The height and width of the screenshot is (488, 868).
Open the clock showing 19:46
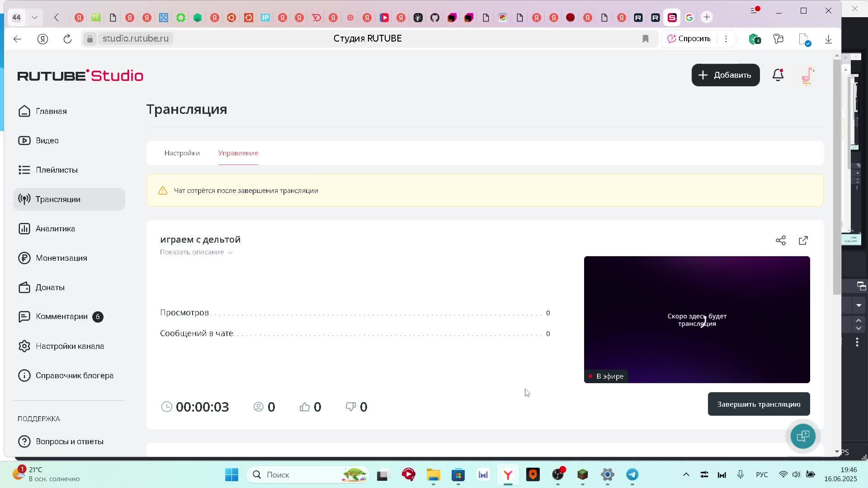pyautogui.click(x=840, y=474)
